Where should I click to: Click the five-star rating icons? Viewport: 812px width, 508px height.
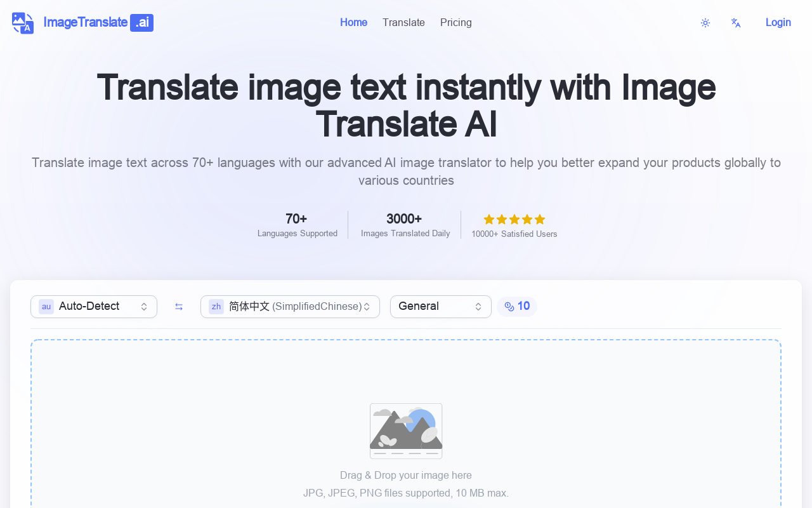click(x=514, y=219)
